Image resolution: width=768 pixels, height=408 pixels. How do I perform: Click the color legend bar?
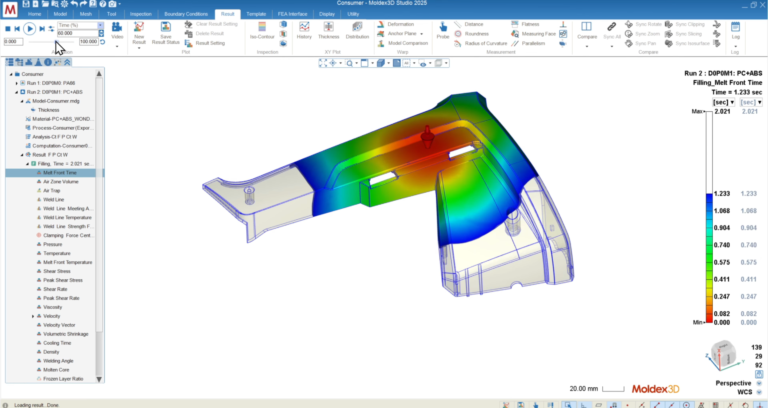coord(709,217)
